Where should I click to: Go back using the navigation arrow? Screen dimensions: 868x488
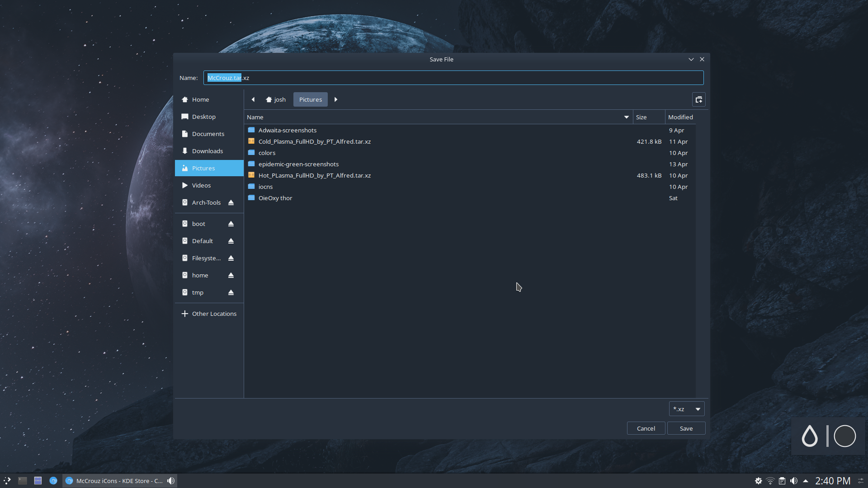[x=253, y=99]
